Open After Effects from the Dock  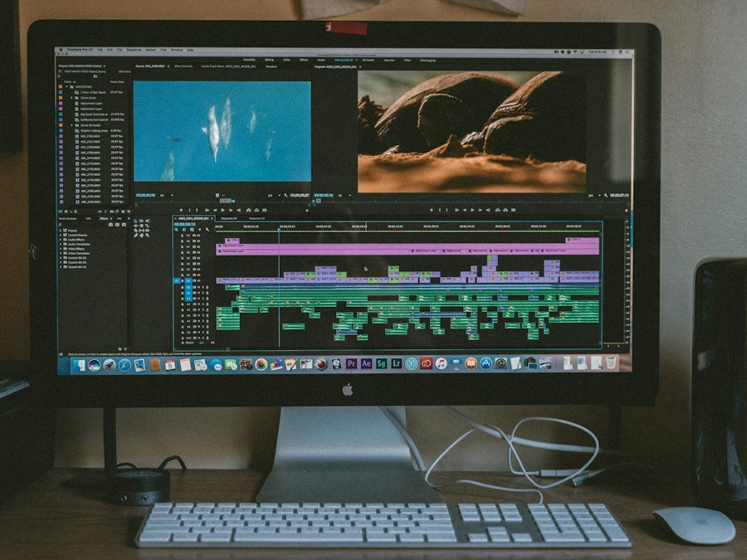point(366,364)
